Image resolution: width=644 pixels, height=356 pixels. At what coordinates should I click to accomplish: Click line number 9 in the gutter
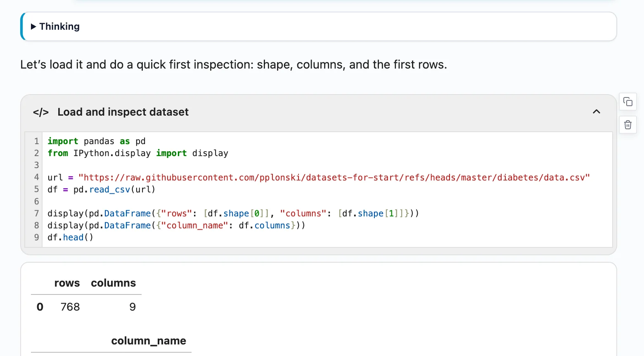point(37,237)
